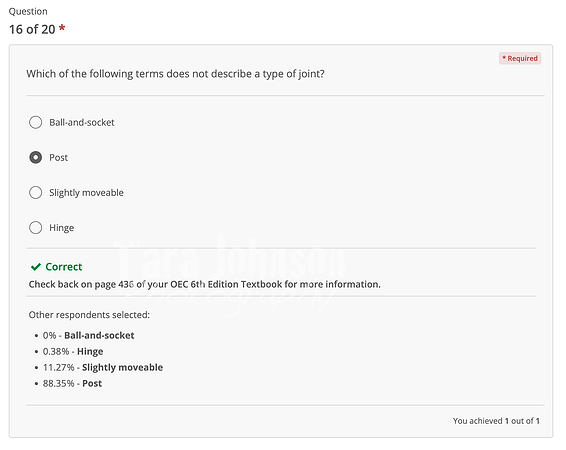Click the Slightly moveable answer label

pos(86,193)
